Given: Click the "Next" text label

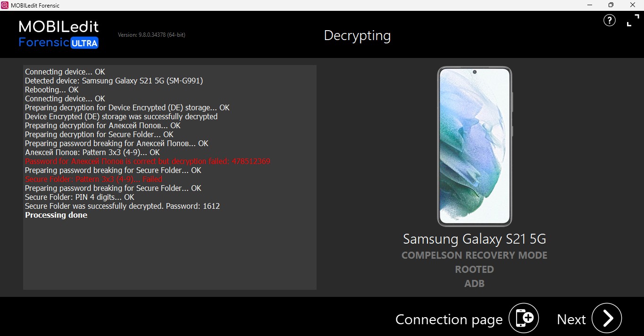Looking at the screenshot, I should coord(571,320).
